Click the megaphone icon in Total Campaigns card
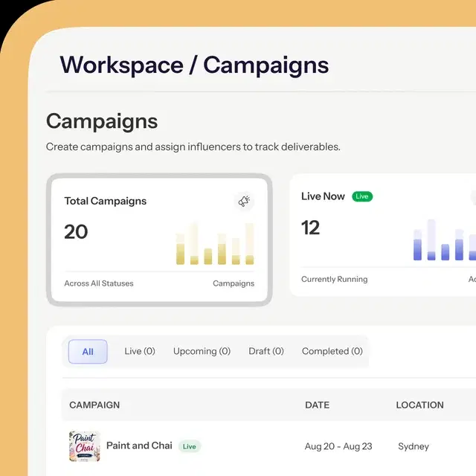 (244, 201)
